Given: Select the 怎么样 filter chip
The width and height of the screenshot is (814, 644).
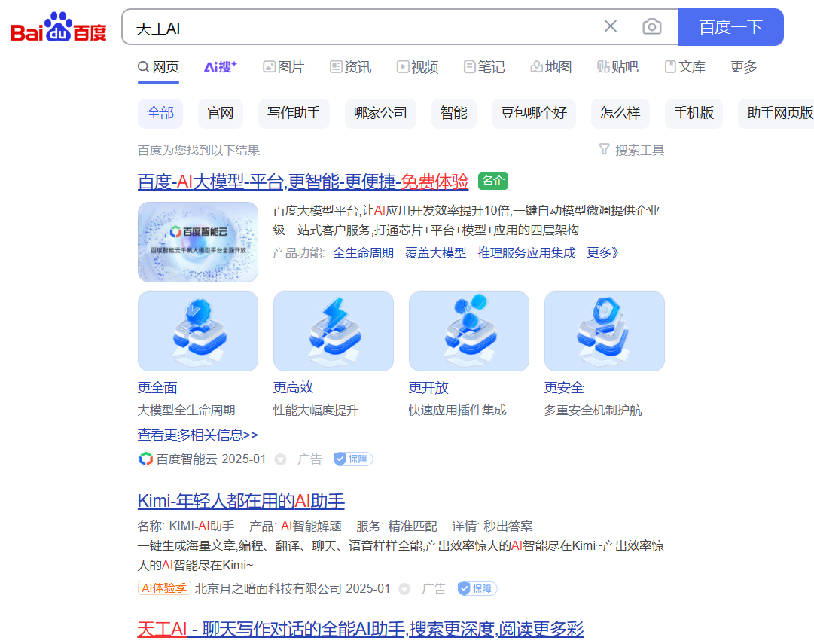Looking at the screenshot, I should pos(620,113).
